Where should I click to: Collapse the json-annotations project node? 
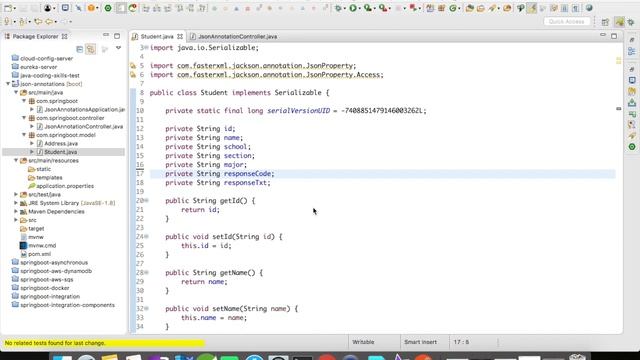tap(8, 84)
